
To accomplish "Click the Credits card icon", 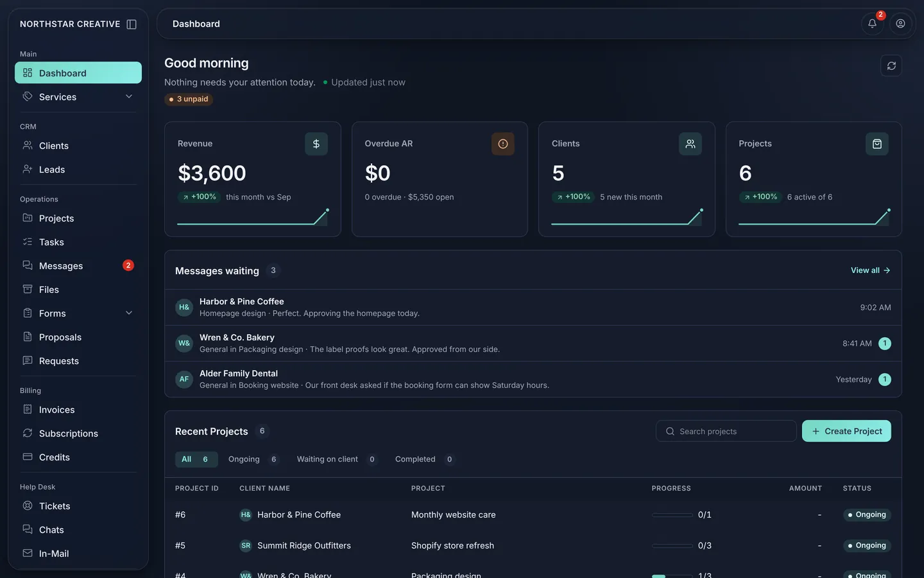I will (28, 457).
